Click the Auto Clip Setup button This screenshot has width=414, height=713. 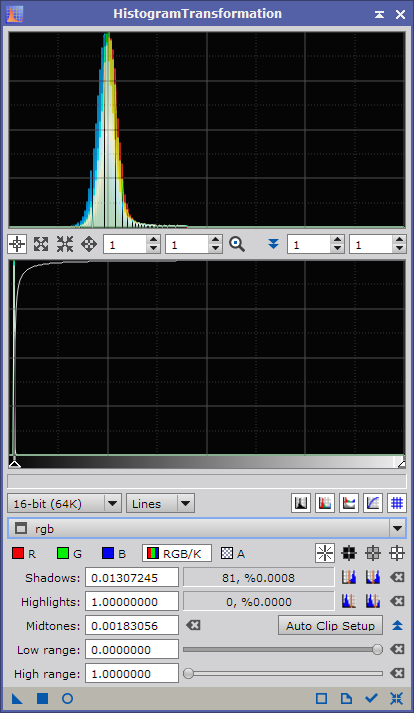(330, 626)
